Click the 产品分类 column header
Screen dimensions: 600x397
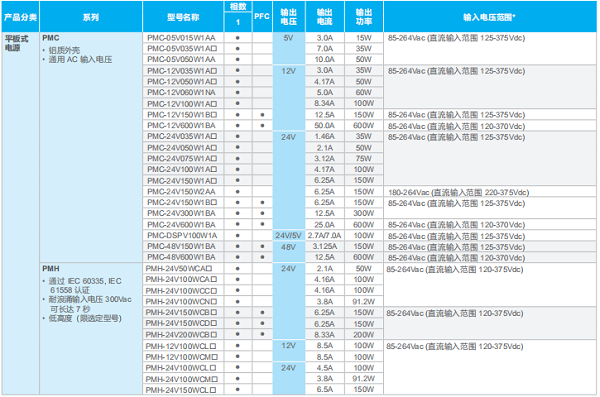pos(20,17)
